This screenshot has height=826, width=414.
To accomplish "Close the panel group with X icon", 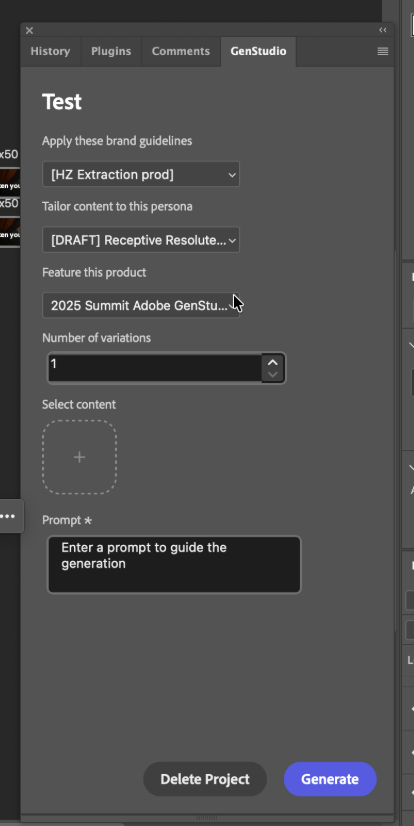I will (x=29, y=31).
